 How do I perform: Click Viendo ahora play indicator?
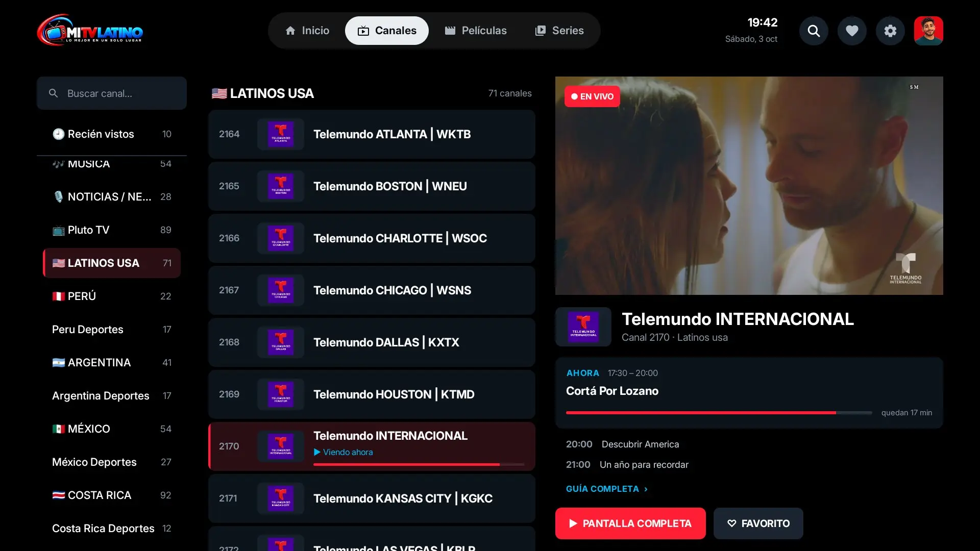coord(343,452)
